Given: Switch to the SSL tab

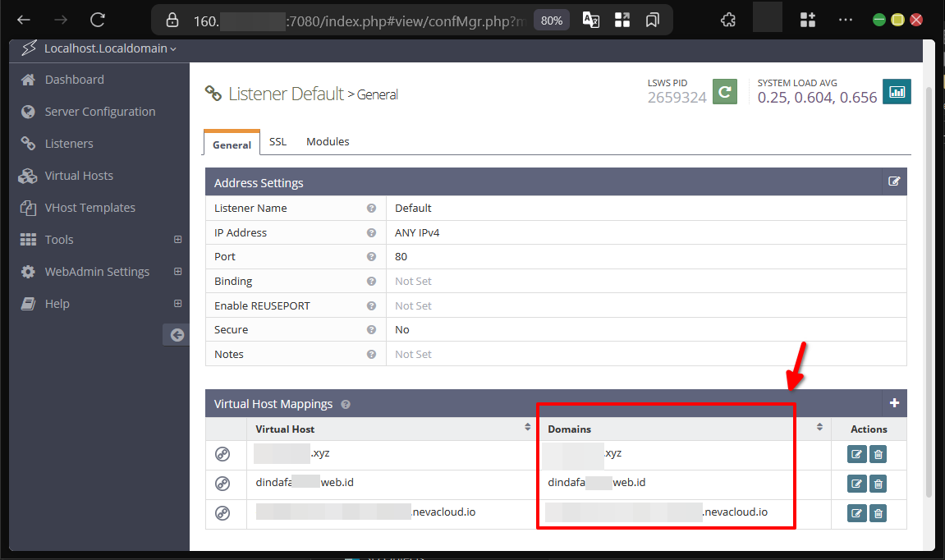Looking at the screenshot, I should (278, 142).
